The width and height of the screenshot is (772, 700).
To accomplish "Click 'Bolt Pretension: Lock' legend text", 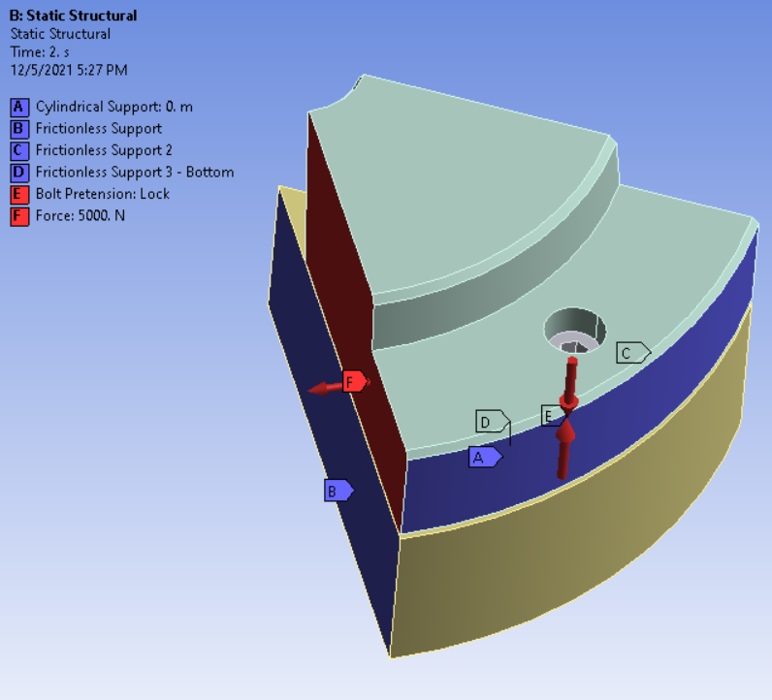I will [103, 194].
